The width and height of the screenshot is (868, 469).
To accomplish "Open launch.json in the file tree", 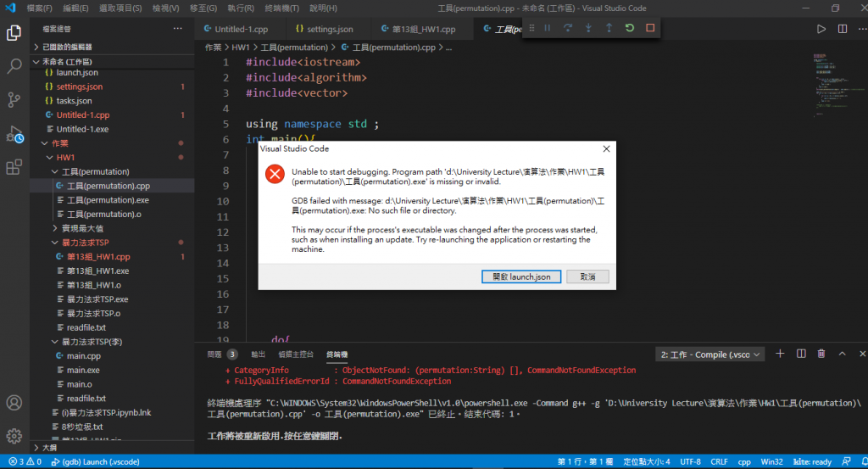I will click(x=114, y=73).
